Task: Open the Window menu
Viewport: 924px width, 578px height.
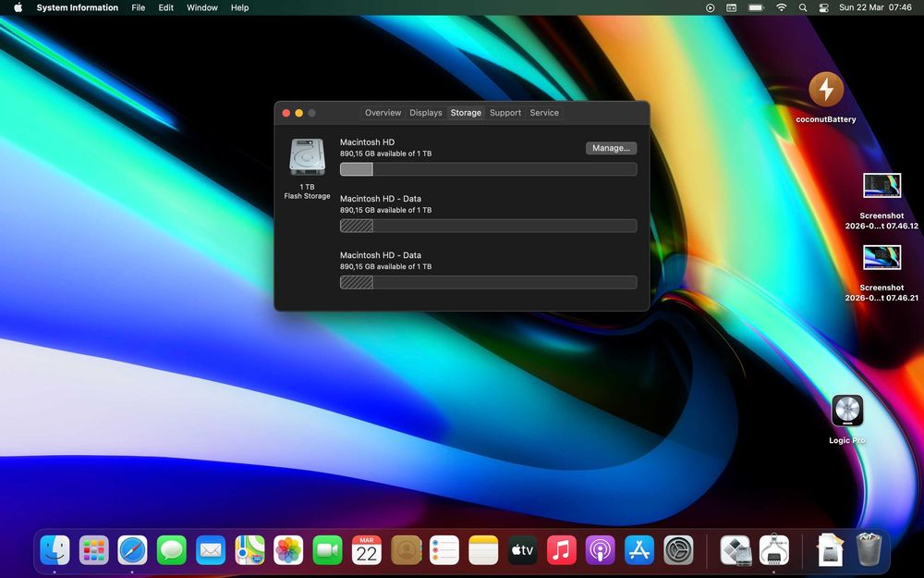Action: (x=202, y=7)
